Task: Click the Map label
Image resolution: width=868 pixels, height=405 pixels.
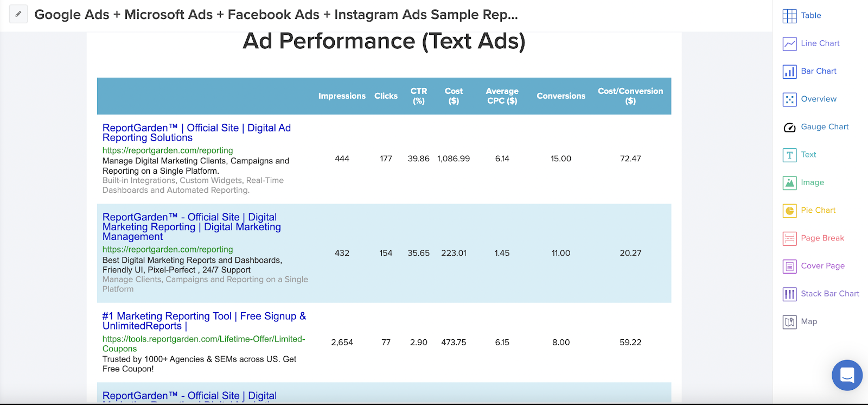Action: pos(809,322)
